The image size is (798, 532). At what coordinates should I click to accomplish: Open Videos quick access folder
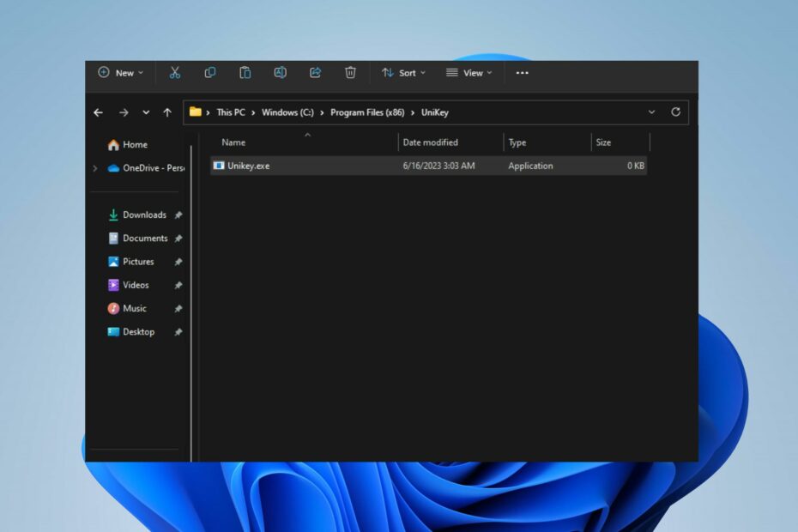128,285
